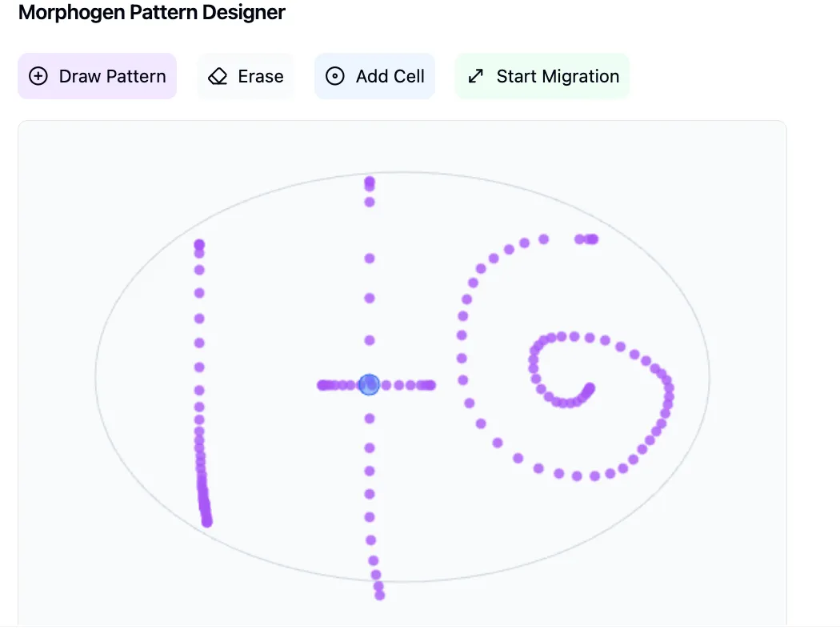Click the topmost dot of the center vertical line
The height and width of the screenshot is (634, 840).
370,182
